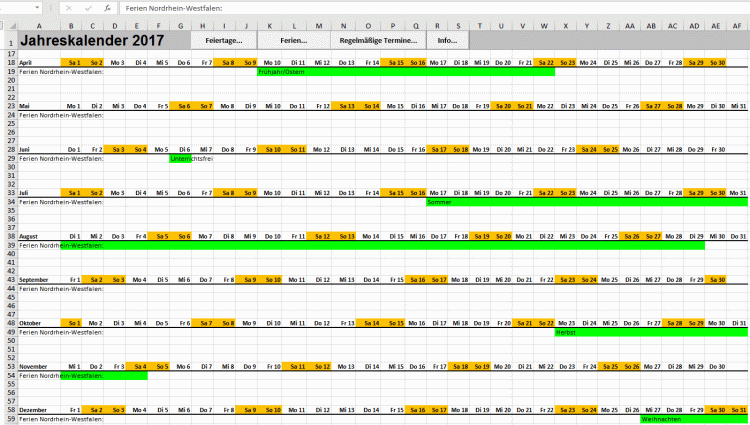The image size is (750, 425).
Task: Select the row 58 header
Action: pyautogui.click(x=8, y=410)
